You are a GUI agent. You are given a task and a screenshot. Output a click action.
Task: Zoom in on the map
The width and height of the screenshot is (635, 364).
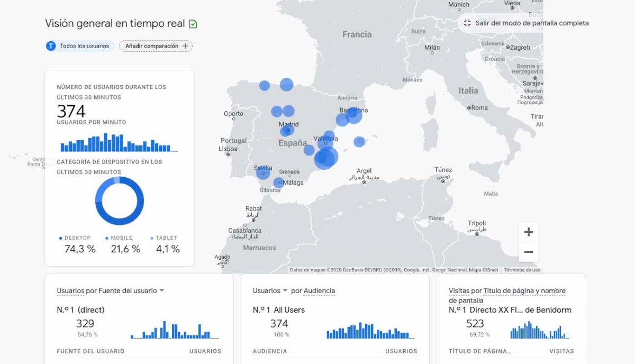[x=528, y=232]
